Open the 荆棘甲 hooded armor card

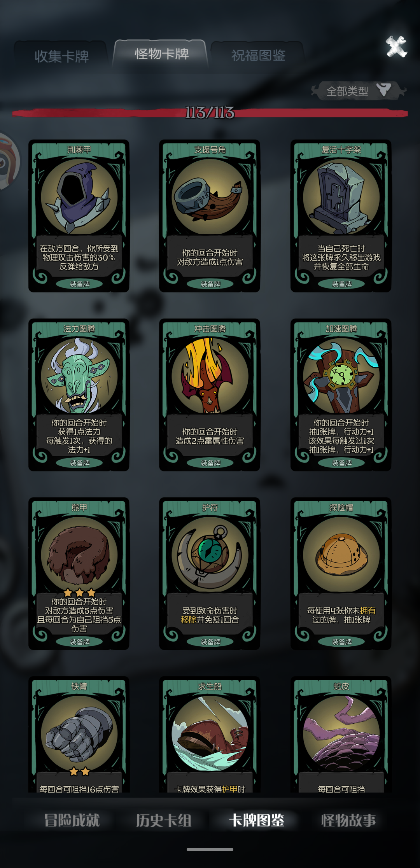tap(79, 216)
